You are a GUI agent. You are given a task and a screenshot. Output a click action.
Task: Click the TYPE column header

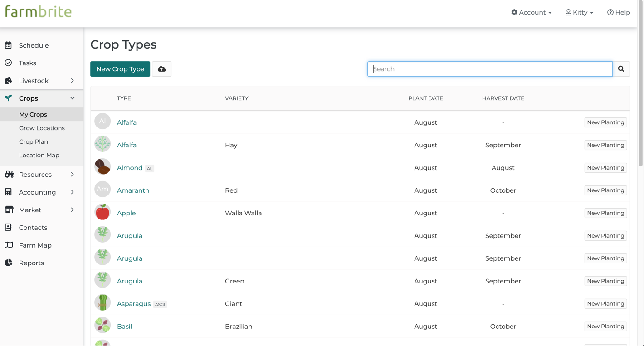coord(124,98)
